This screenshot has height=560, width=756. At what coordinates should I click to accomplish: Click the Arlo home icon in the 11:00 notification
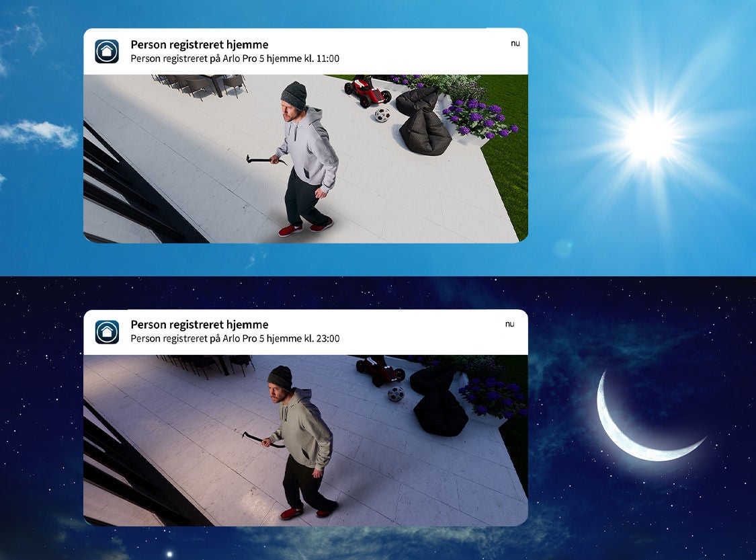click(x=107, y=51)
